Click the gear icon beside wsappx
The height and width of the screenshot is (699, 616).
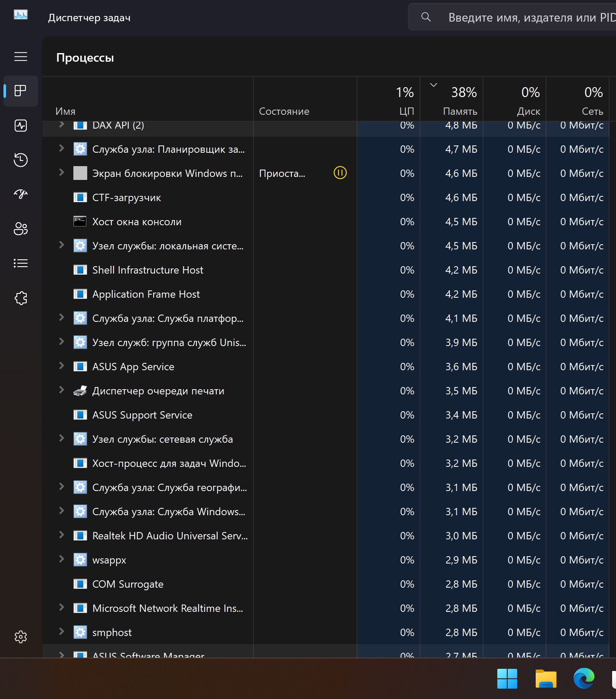coord(80,560)
